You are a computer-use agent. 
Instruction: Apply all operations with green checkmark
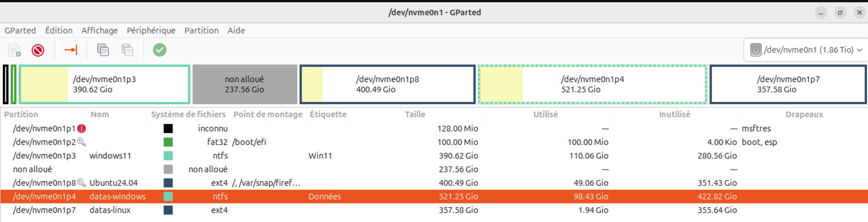pos(159,50)
